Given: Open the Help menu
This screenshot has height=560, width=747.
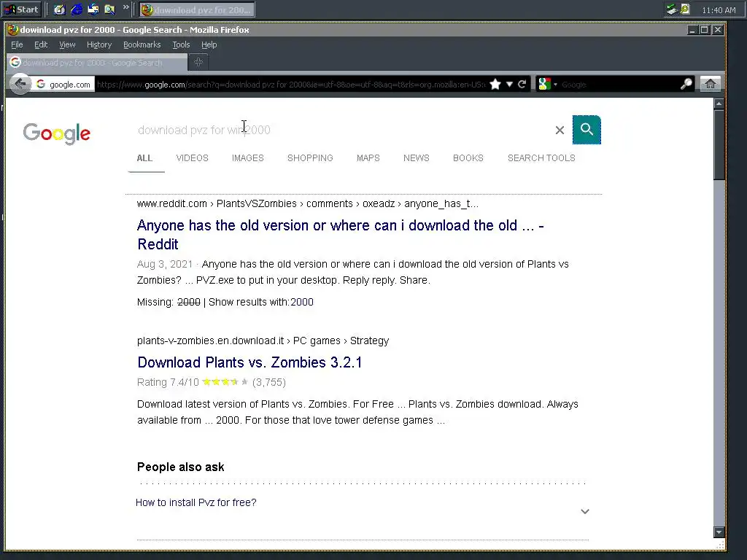Looking at the screenshot, I should [209, 44].
